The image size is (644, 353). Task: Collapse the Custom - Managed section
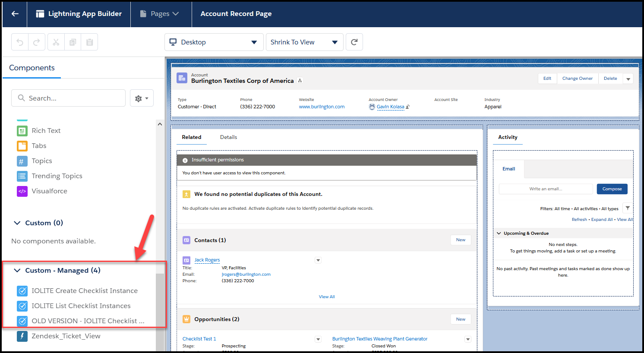pyautogui.click(x=17, y=270)
